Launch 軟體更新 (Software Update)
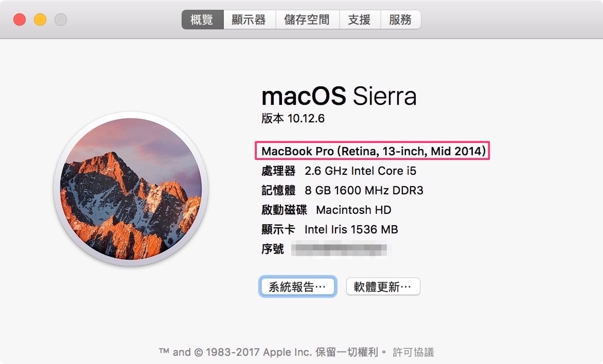The width and height of the screenshot is (603, 364). 383,286
